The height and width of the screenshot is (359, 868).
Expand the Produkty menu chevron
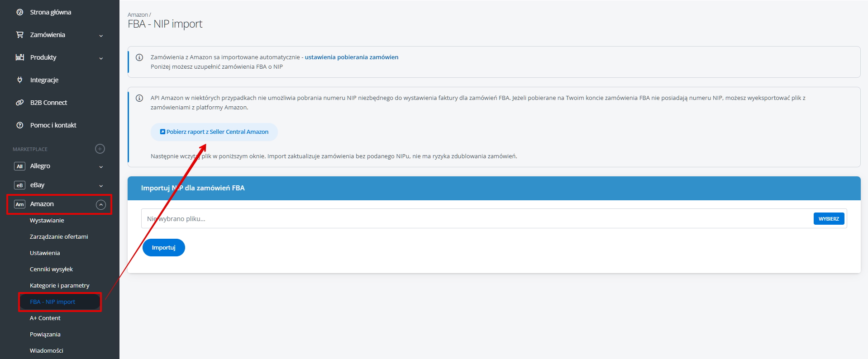[x=101, y=58]
